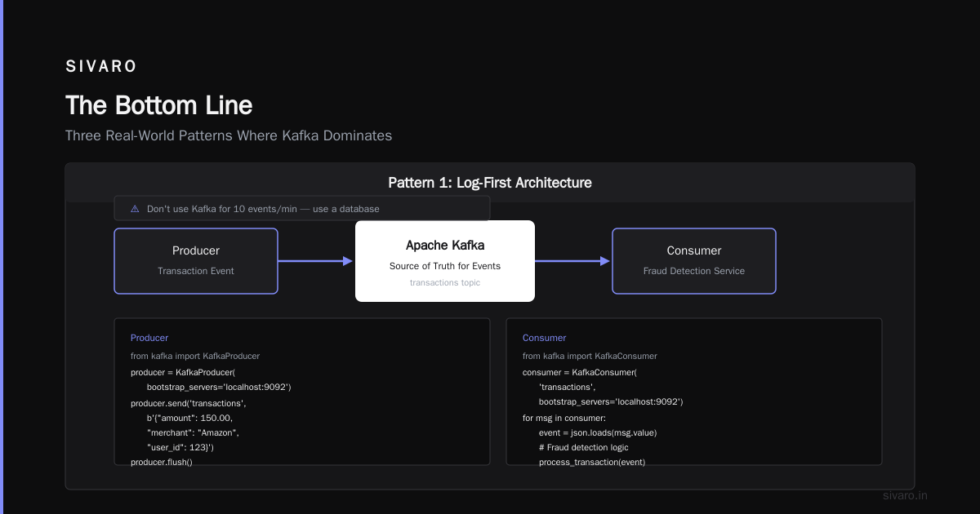
Task: Click the transactions topic label
Action: [445, 282]
